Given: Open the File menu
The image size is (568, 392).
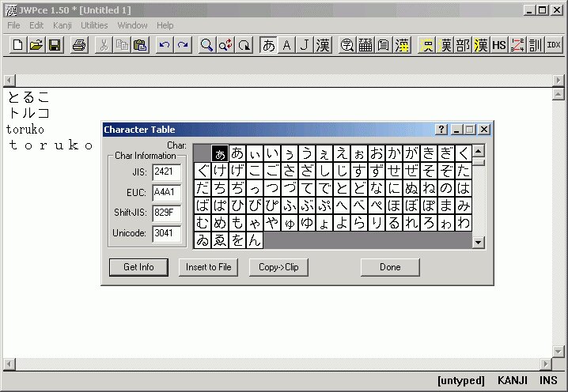Looking at the screenshot, I should [x=13, y=25].
